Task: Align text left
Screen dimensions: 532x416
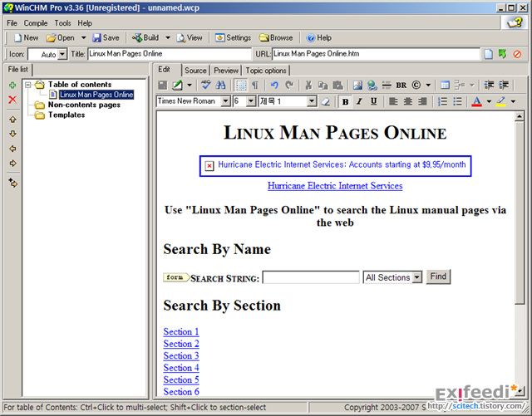Action: 393,101
